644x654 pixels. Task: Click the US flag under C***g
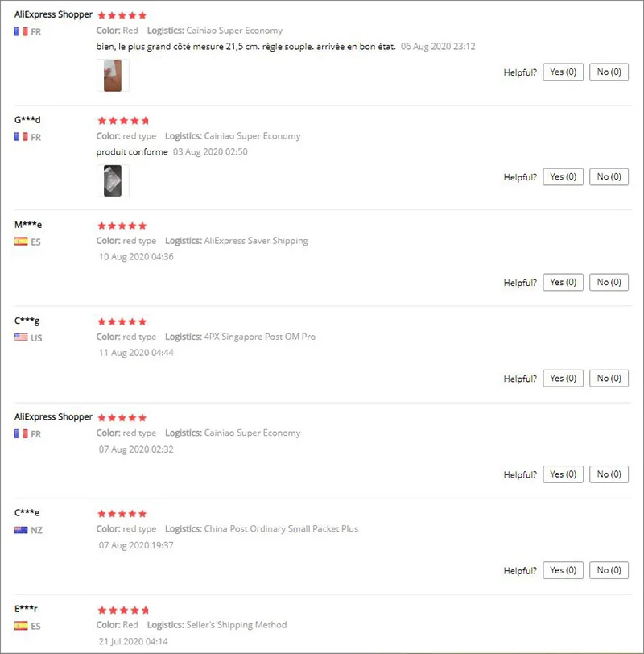pyautogui.click(x=21, y=337)
